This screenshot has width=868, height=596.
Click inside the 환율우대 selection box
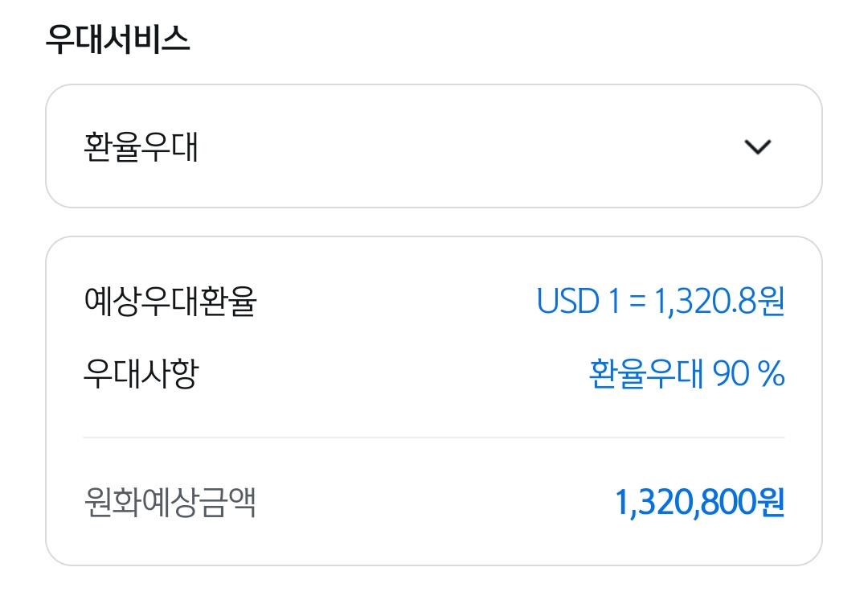pos(434,146)
